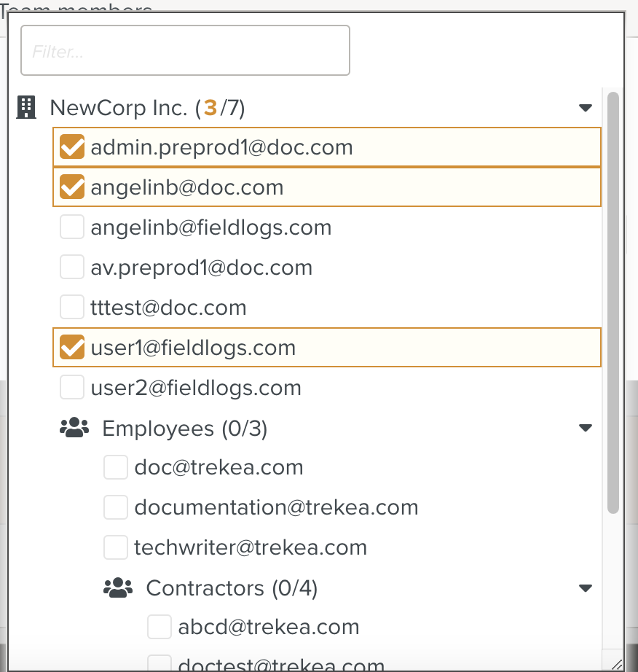Check doc@trekea.com under Employees

[x=116, y=467]
